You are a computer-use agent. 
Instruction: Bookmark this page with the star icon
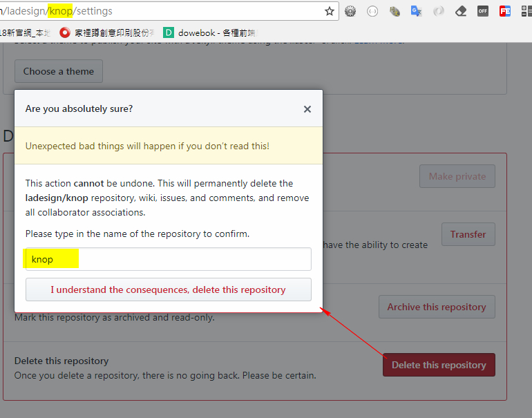[329, 11]
